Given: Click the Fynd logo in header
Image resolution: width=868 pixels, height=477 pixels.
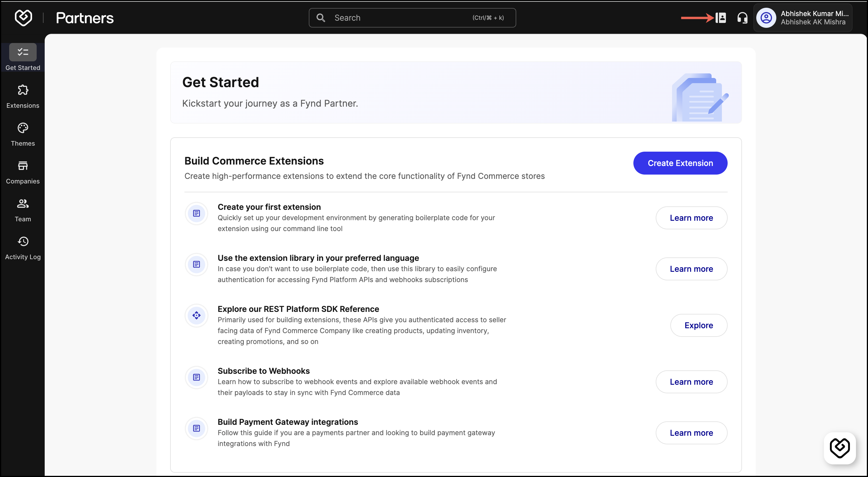Looking at the screenshot, I should (x=23, y=17).
